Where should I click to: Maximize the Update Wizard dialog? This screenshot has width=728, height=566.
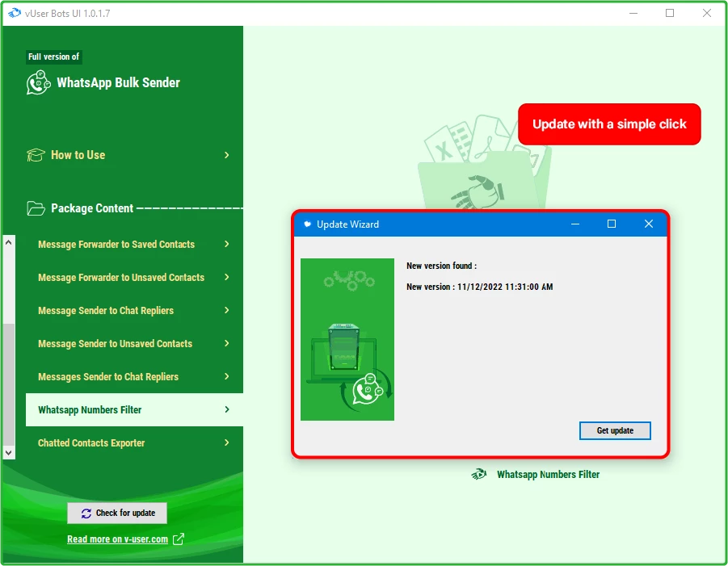click(x=612, y=224)
